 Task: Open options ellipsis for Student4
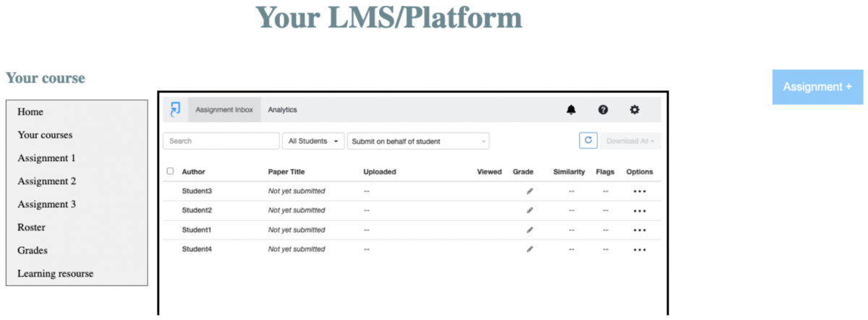(639, 249)
